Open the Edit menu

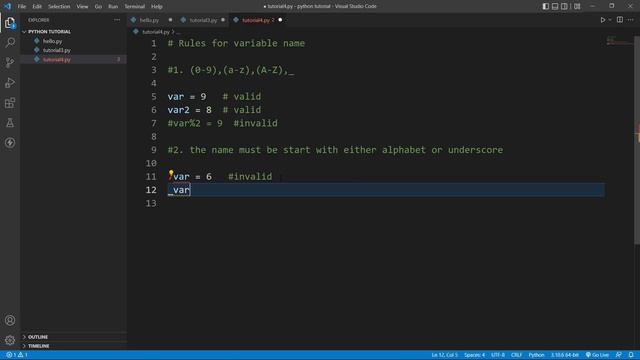pyautogui.click(x=37, y=6)
